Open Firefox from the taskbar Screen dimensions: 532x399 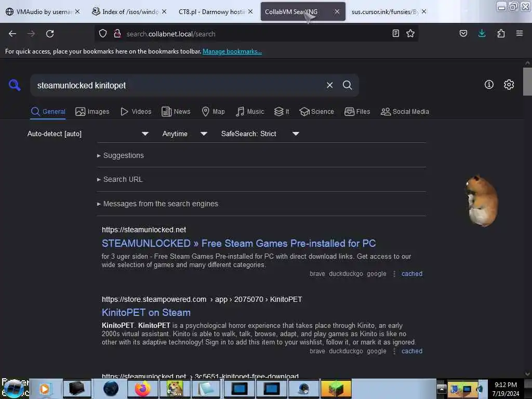142,389
